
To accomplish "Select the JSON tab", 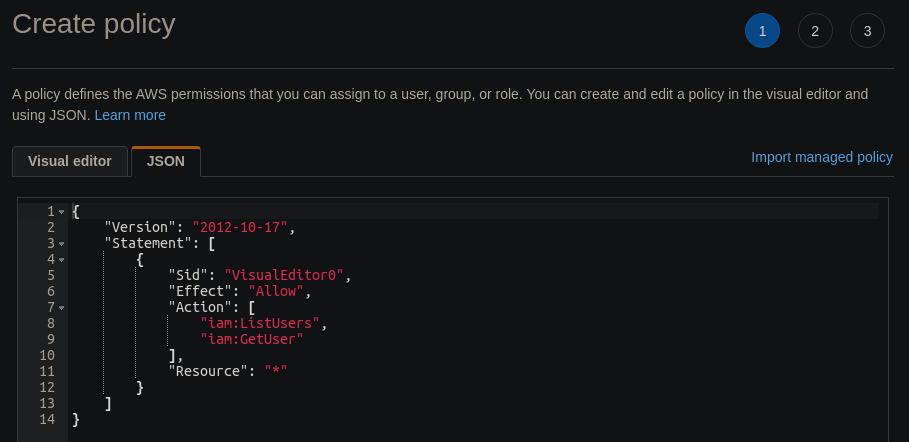I will pyautogui.click(x=166, y=161).
